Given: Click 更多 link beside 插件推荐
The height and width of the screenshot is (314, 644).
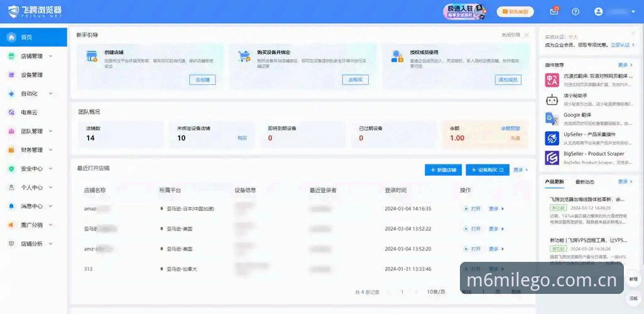Looking at the screenshot, I should point(625,65).
